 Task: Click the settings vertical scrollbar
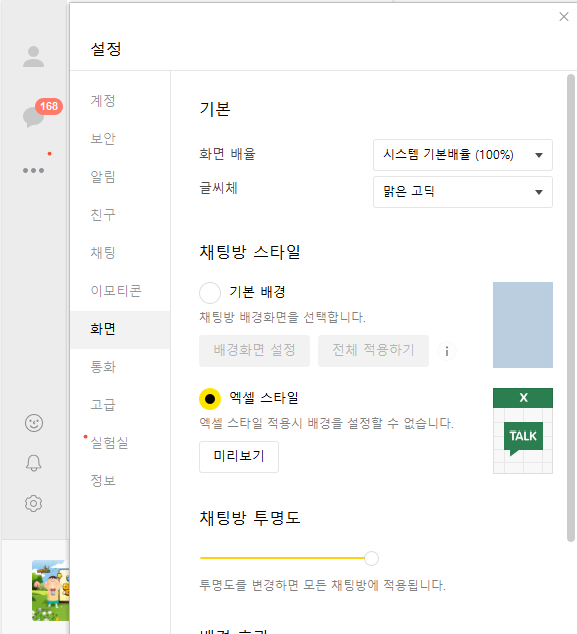point(571,307)
